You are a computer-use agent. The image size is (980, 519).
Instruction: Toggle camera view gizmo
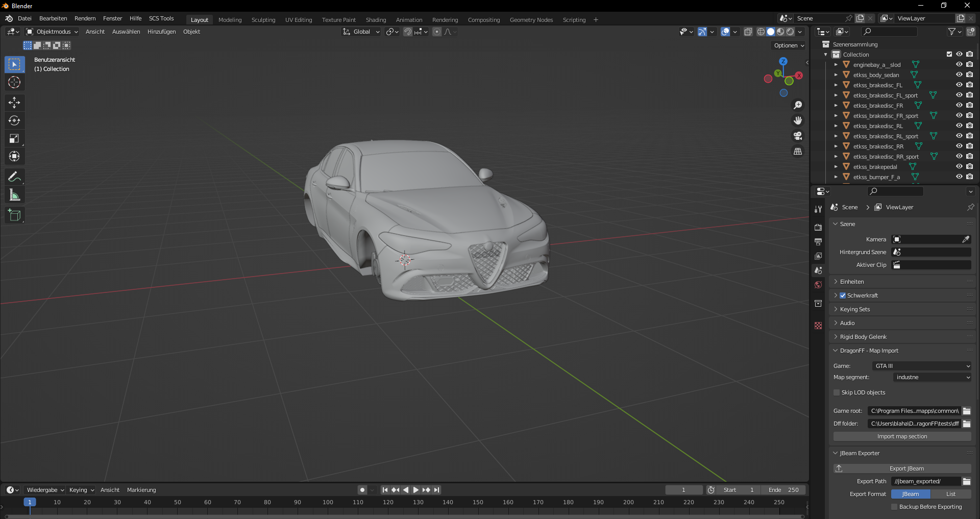pyautogui.click(x=798, y=136)
